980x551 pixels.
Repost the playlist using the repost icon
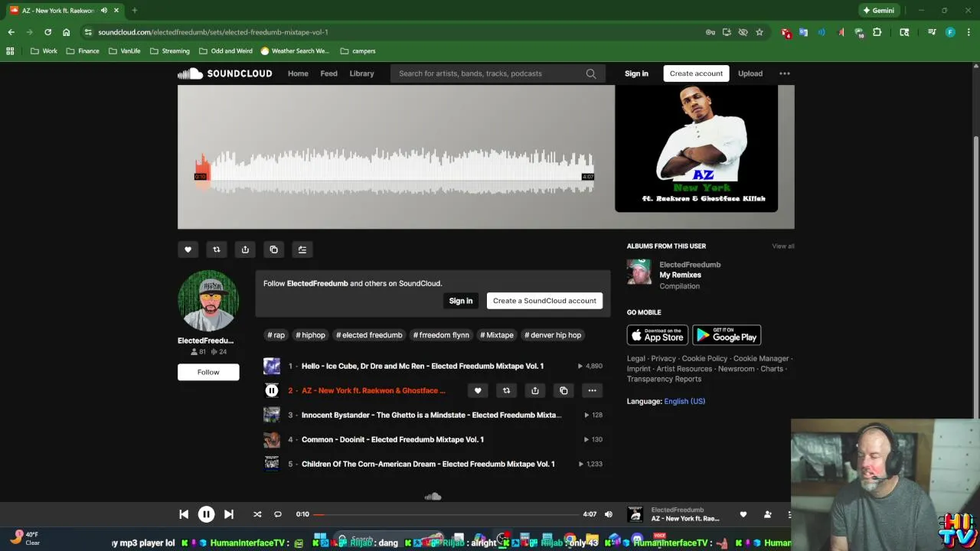click(217, 249)
